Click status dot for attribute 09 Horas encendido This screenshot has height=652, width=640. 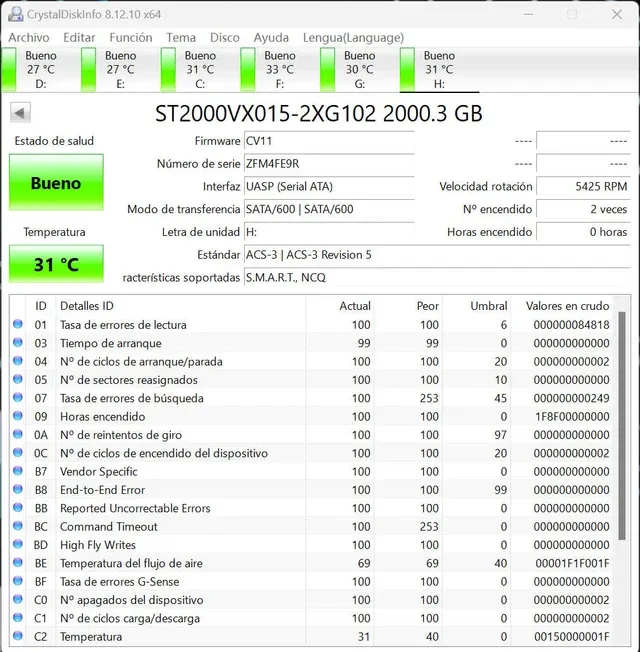(x=18, y=415)
